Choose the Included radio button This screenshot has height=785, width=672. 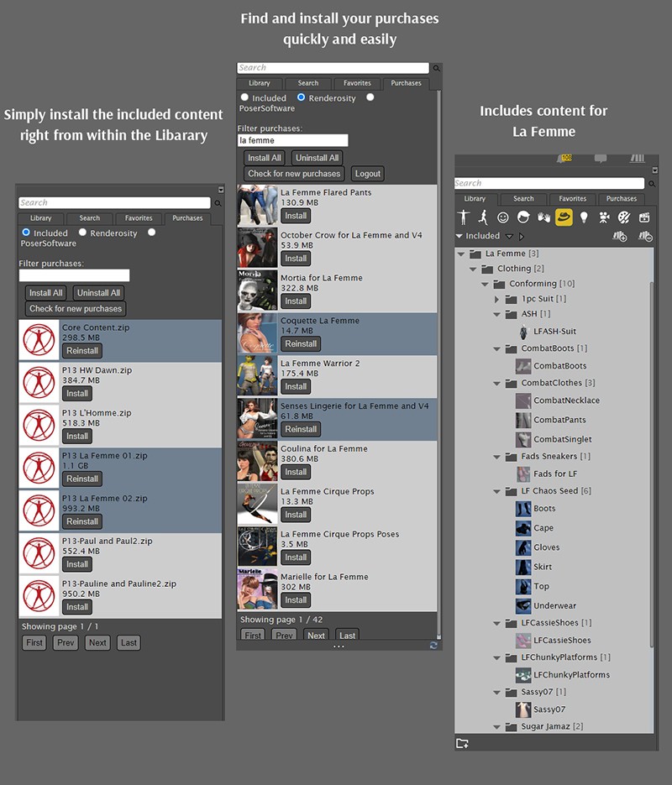tap(244, 97)
